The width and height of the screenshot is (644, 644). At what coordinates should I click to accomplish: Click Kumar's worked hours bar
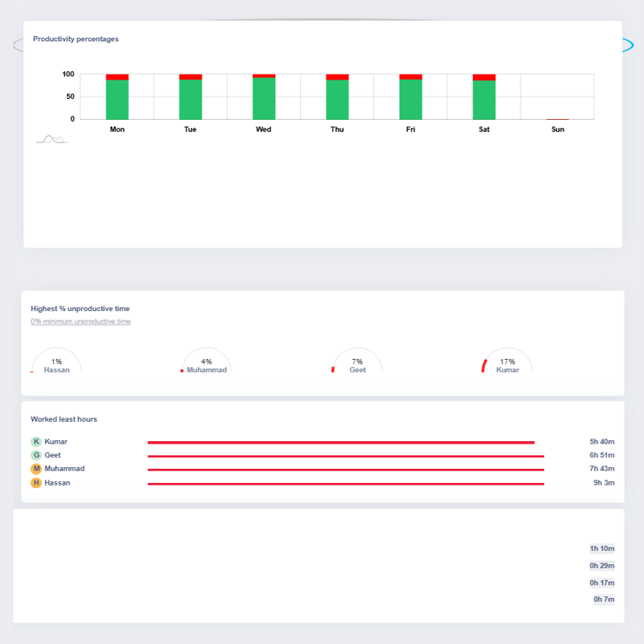click(341, 443)
